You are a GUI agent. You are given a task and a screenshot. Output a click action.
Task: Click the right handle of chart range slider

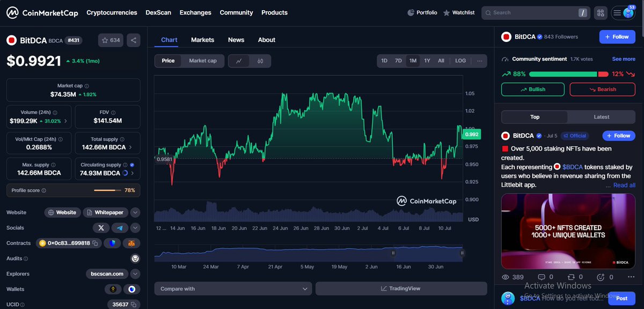[x=462, y=253]
